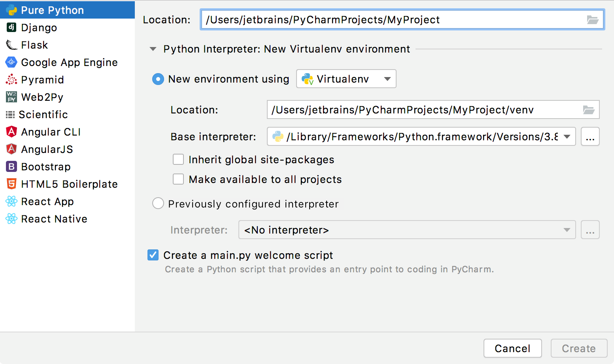Open the folder browser for project Location
Image resolution: width=614 pixels, height=364 pixels.
593,19
